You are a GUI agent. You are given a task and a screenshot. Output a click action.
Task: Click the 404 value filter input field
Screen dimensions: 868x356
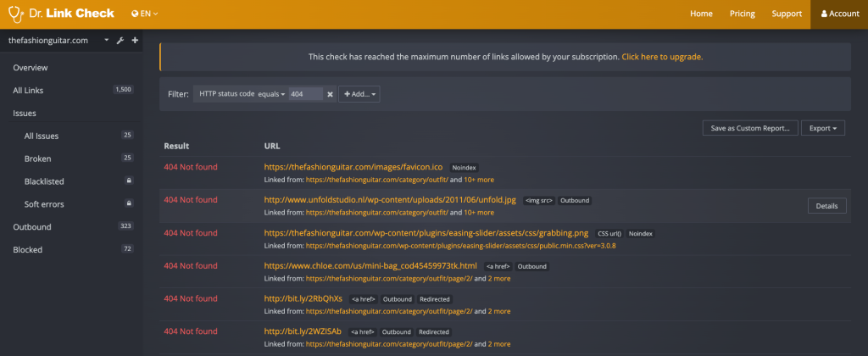305,94
